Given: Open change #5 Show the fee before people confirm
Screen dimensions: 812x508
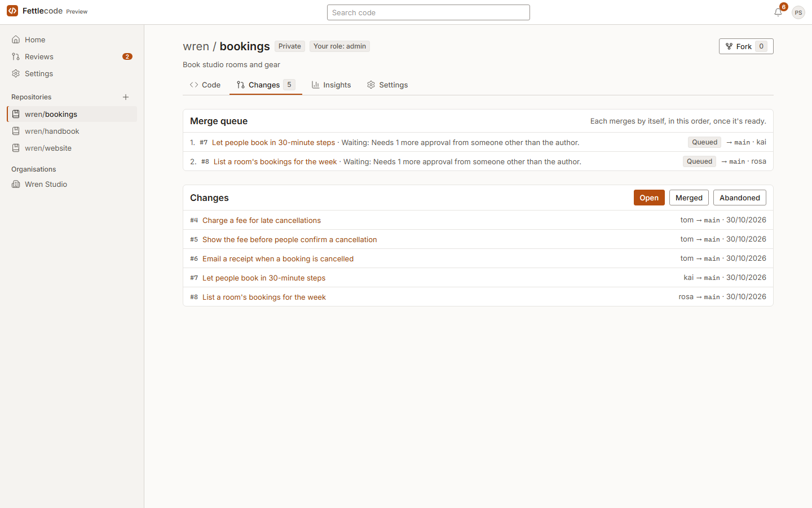Looking at the screenshot, I should coord(290,239).
